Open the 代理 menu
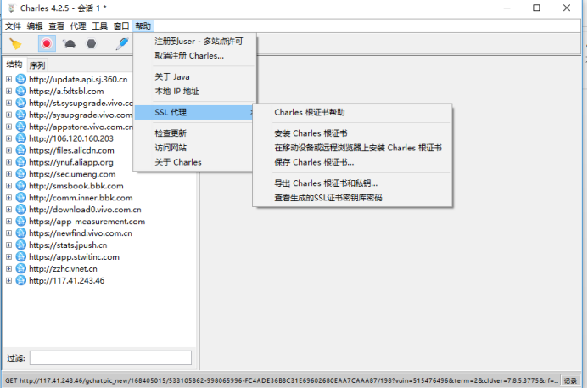Screen dimensions: 588x388 [78, 25]
